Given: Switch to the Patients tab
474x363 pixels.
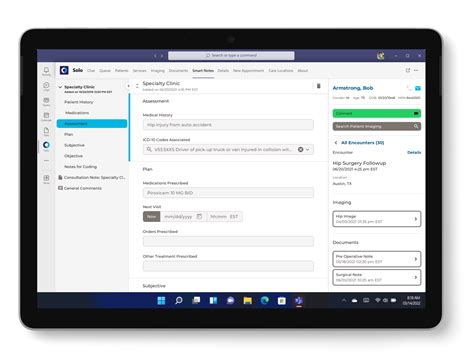Looking at the screenshot, I should coord(122,71).
